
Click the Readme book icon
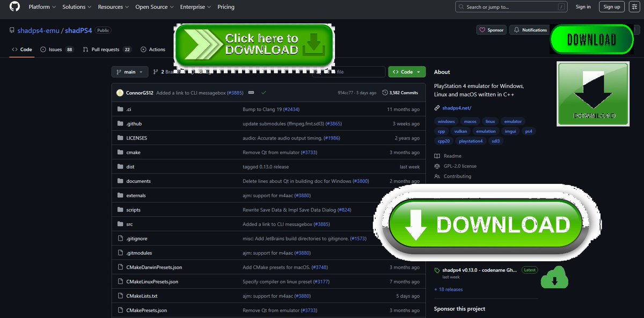click(x=437, y=156)
